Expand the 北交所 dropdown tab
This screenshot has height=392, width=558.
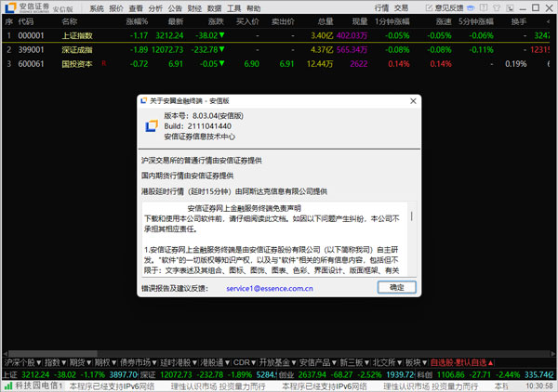coord(387,362)
